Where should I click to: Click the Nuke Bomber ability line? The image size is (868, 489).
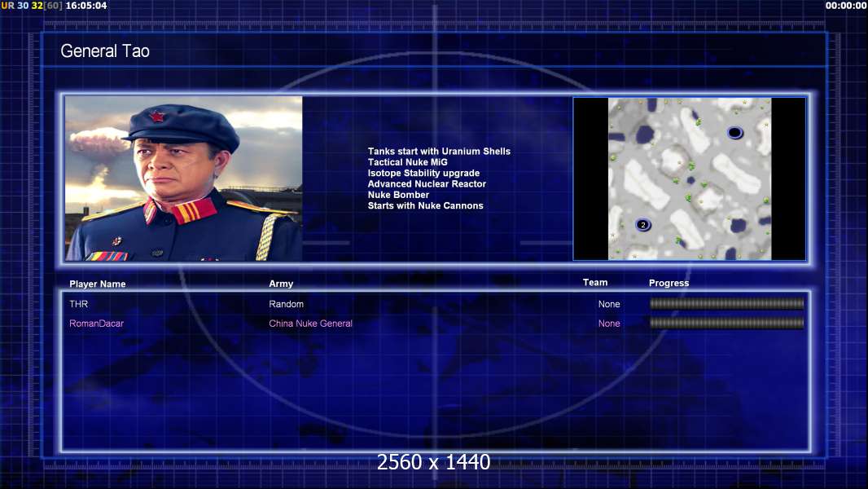point(398,195)
